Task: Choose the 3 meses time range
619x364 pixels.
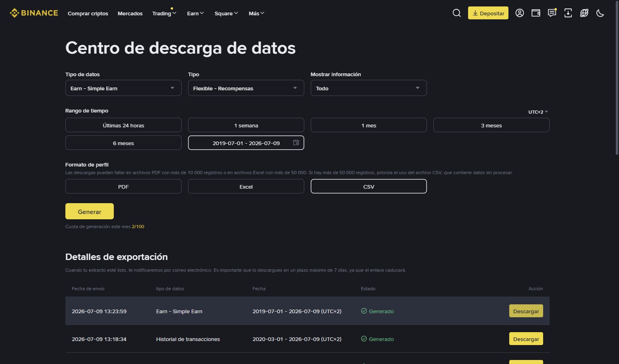Action: click(x=491, y=125)
